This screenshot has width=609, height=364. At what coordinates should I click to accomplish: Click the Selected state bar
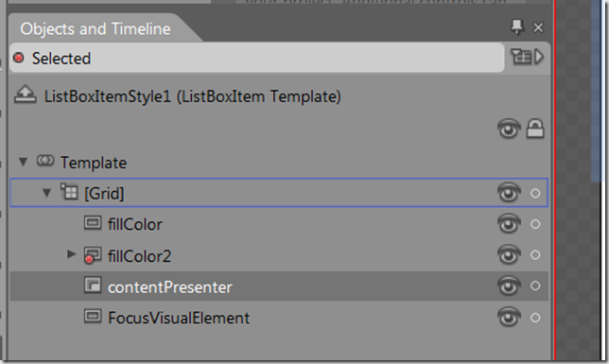pos(256,58)
